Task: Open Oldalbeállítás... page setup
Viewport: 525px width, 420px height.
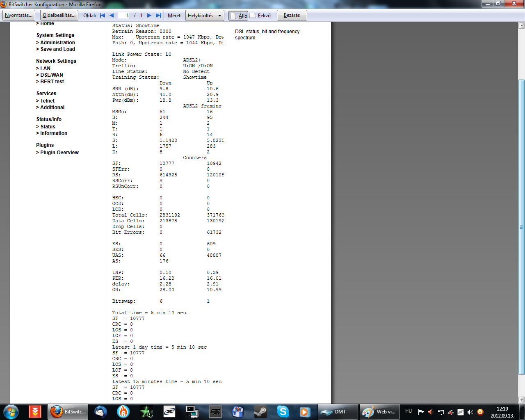Action: (59, 15)
